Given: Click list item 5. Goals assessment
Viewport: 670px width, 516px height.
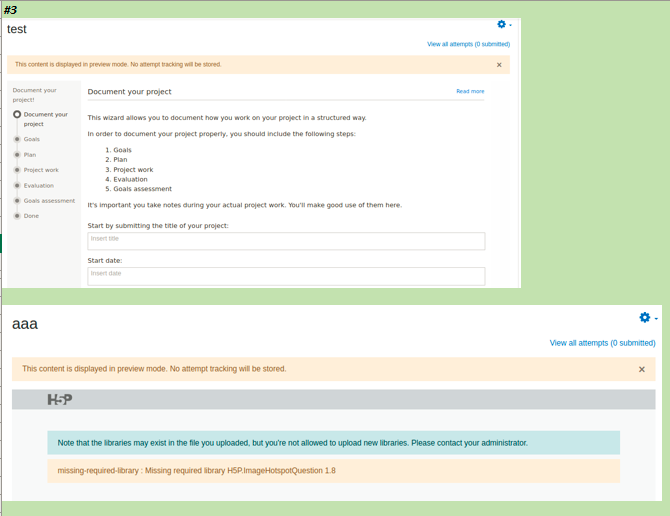Looking at the screenshot, I should (x=138, y=189).
